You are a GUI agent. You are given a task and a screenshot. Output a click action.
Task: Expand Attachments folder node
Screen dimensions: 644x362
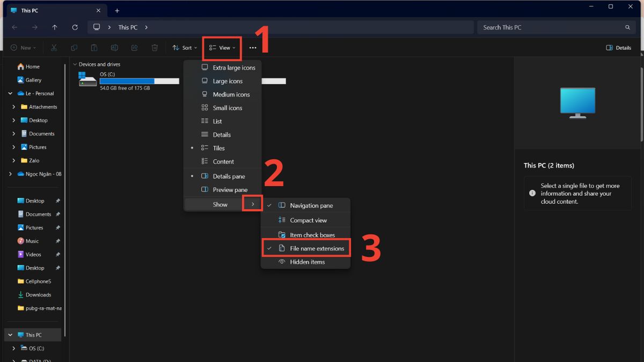[14, 107]
